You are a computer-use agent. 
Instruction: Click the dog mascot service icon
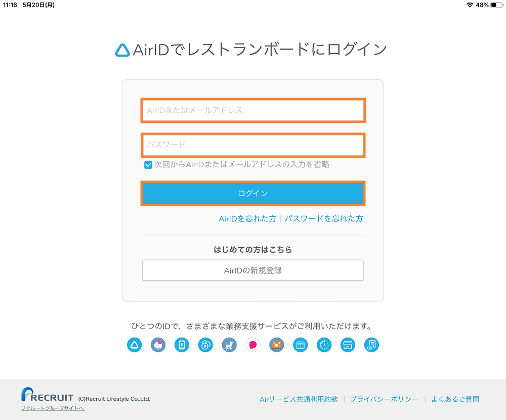click(x=229, y=345)
